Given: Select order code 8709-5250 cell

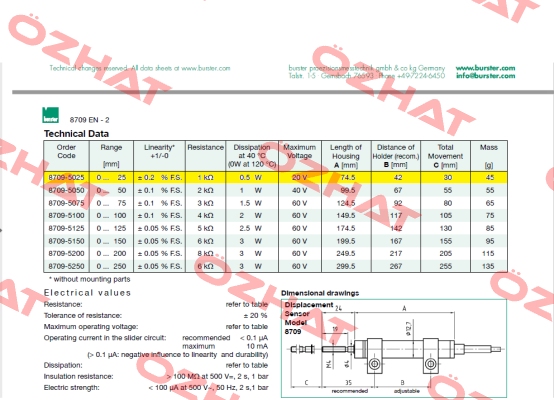Looking at the screenshot, I should pos(66,266).
